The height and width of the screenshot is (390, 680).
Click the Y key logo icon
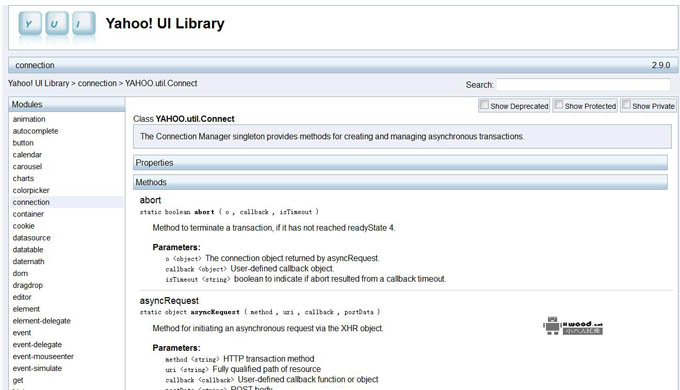click(x=30, y=23)
